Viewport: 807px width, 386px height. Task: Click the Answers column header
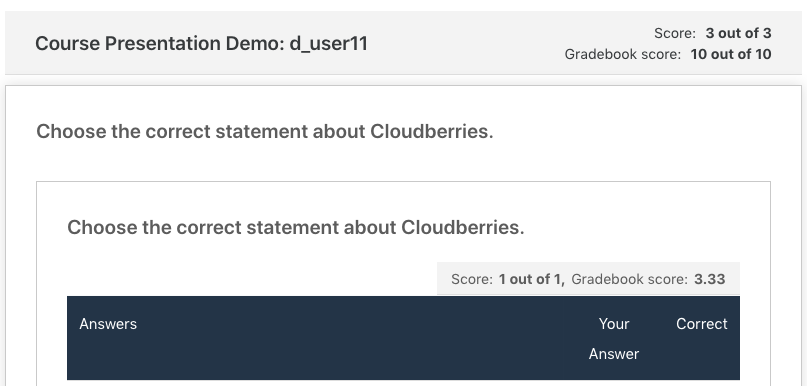108,324
